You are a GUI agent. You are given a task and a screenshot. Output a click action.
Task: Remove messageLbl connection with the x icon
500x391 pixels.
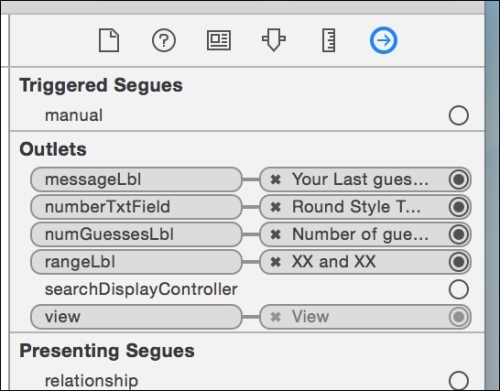click(275, 180)
